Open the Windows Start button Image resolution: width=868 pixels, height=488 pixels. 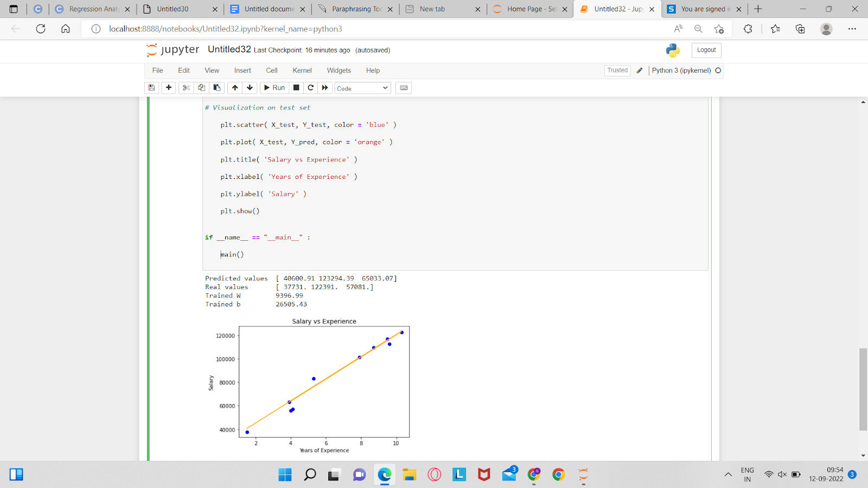pyautogui.click(x=285, y=474)
